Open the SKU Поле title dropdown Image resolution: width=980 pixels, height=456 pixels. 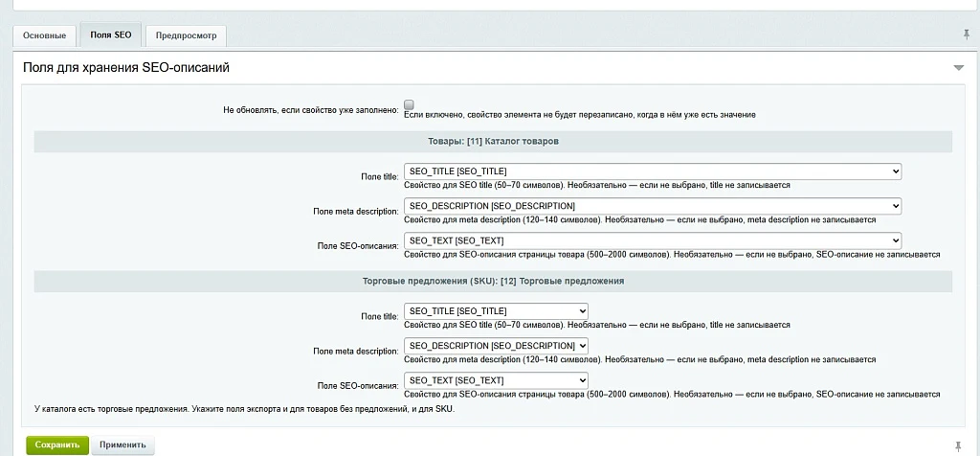click(x=497, y=311)
